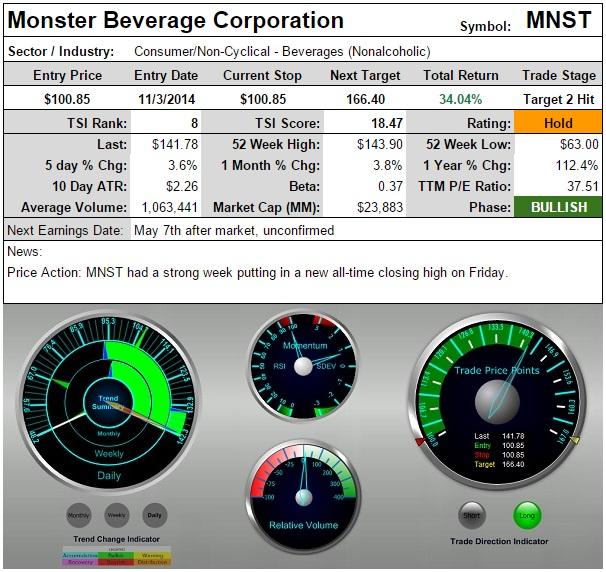This screenshot has width=606, height=572.
Task: Select the green Long trade direction light
Action: (x=527, y=515)
